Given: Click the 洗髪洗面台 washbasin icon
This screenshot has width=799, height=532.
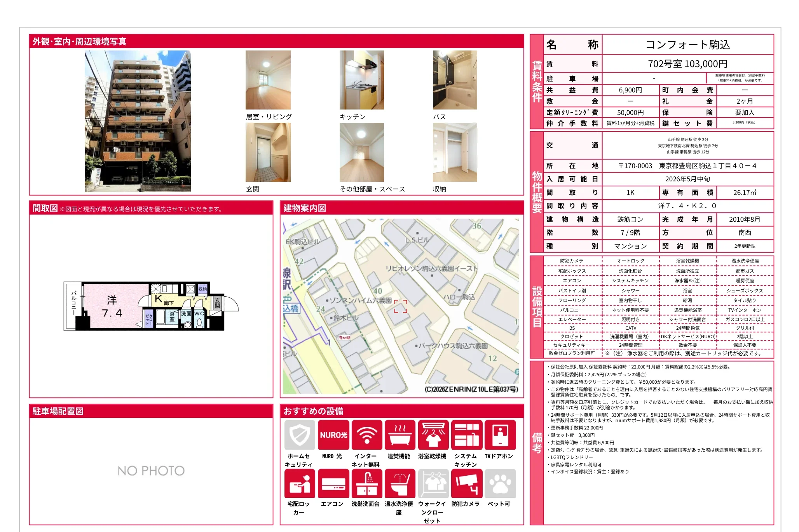Looking at the screenshot, I should tap(366, 483).
